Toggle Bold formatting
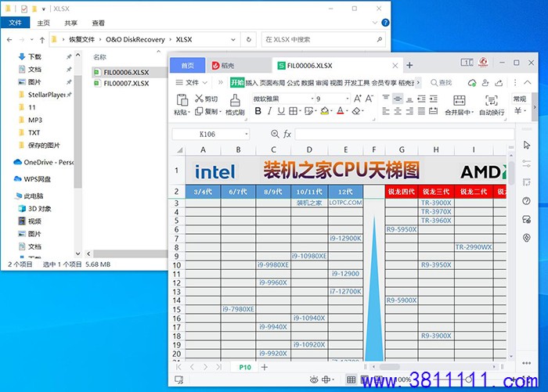Viewport: 548px width, 392px height. pyautogui.click(x=258, y=111)
